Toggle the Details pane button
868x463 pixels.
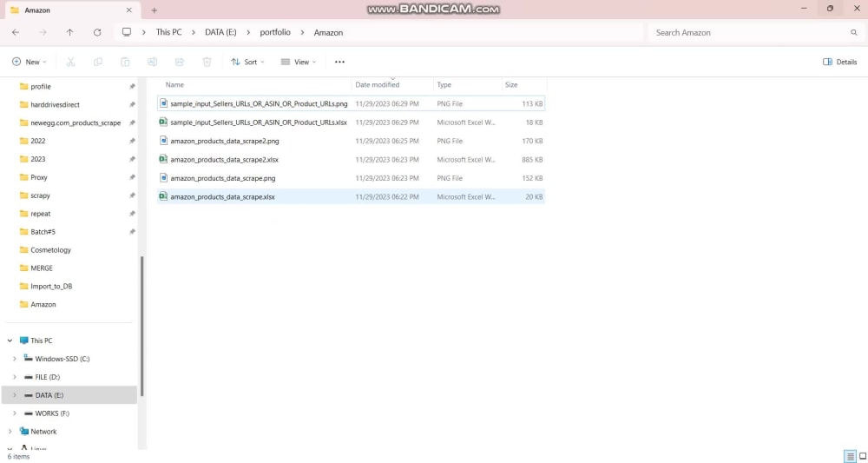tap(839, 62)
